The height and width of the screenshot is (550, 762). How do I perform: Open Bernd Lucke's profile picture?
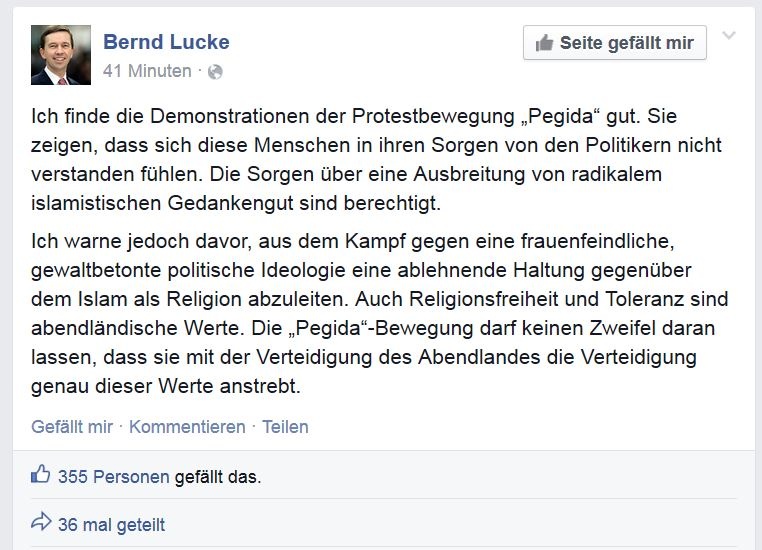click(x=61, y=55)
